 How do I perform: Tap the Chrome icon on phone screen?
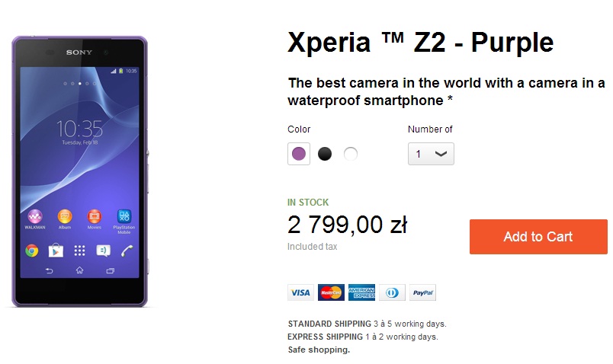(x=32, y=251)
